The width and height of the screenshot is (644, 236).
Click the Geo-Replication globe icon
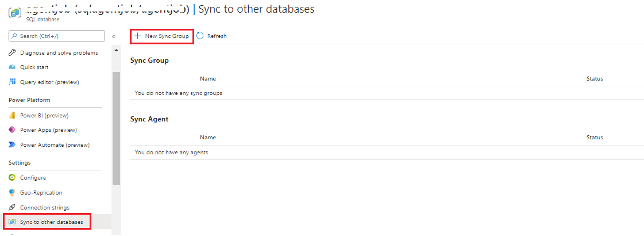tap(12, 193)
